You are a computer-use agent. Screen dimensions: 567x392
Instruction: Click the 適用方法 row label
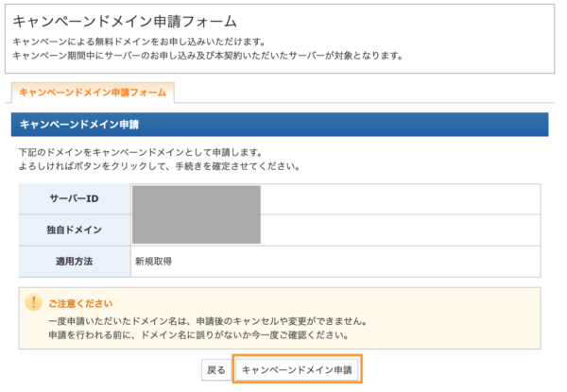click(75, 260)
